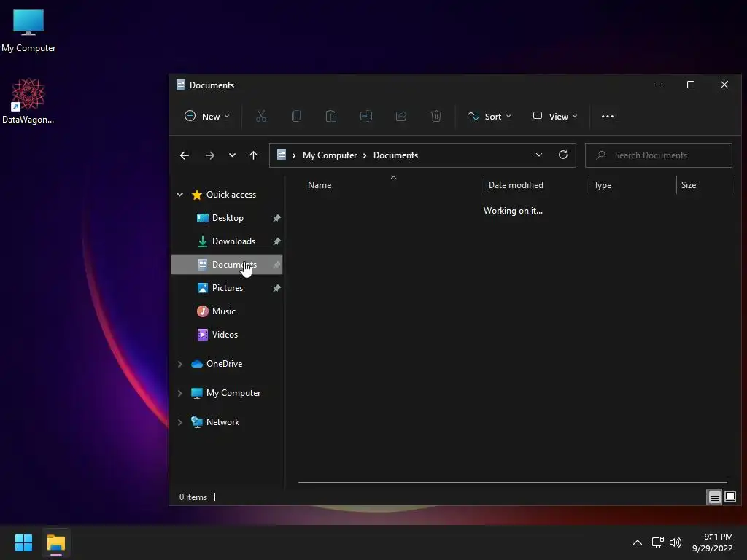Open the See more ellipsis menu
This screenshot has height=560, width=747.
point(608,116)
